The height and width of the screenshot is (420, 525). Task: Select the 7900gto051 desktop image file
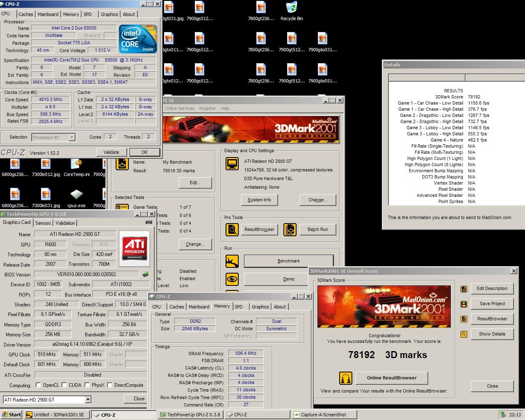coord(322,73)
